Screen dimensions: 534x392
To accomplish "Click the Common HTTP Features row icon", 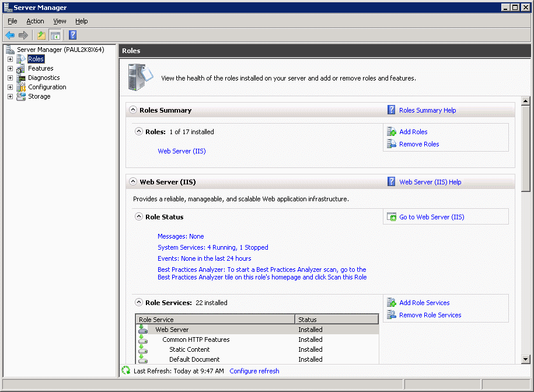I will 143,339.
